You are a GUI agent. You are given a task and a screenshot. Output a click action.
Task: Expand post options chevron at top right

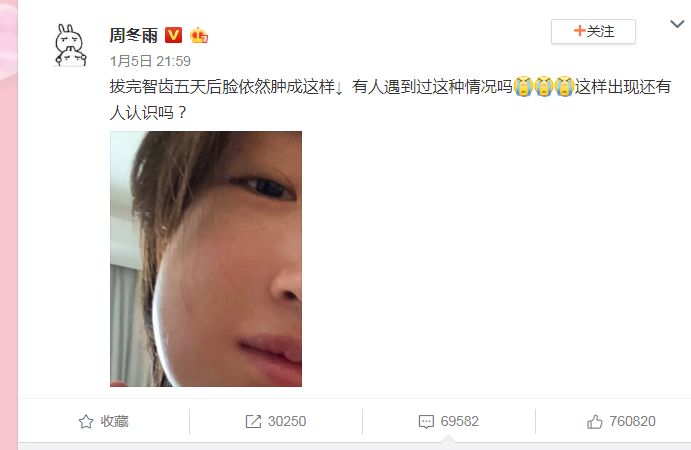tap(677, 24)
